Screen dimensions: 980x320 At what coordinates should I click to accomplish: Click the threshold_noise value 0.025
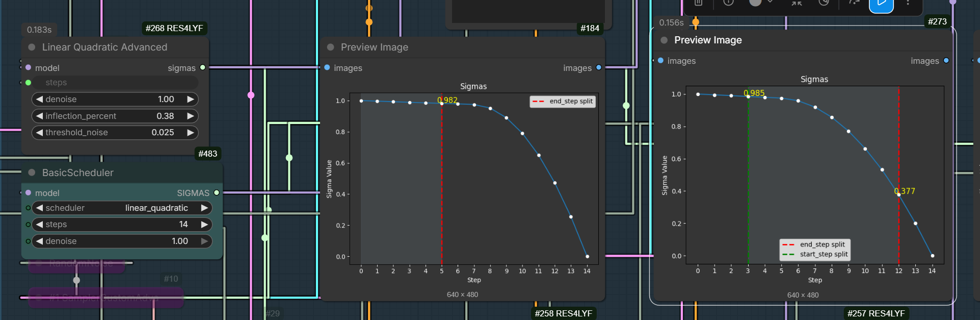[163, 132]
